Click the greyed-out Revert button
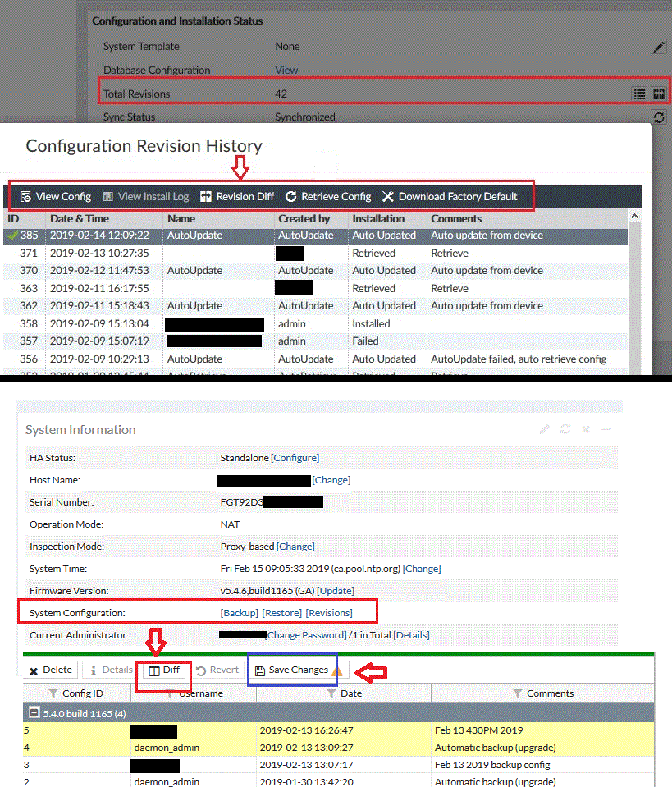 (217, 670)
